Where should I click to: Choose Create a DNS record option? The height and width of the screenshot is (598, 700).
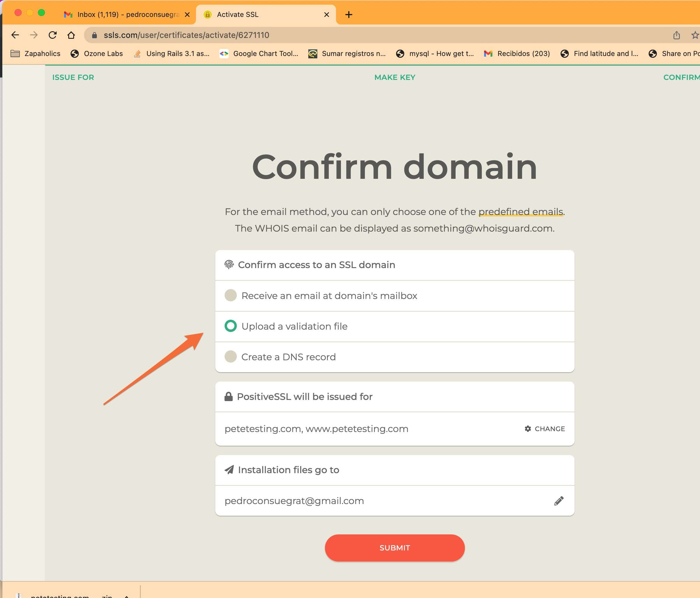click(x=231, y=356)
